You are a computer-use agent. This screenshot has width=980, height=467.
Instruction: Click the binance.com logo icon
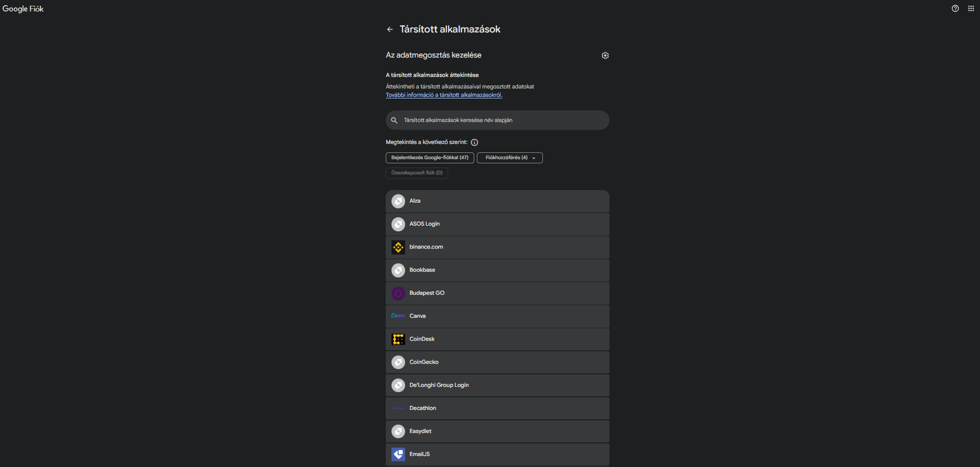(x=398, y=247)
